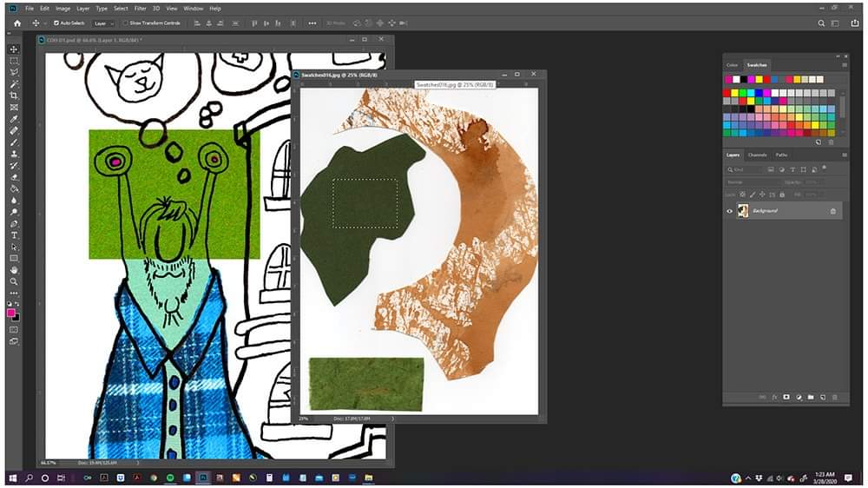This screenshot has width=868, height=488.
Task: Select the Path Selection tool
Action: click(x=14, y=247)
